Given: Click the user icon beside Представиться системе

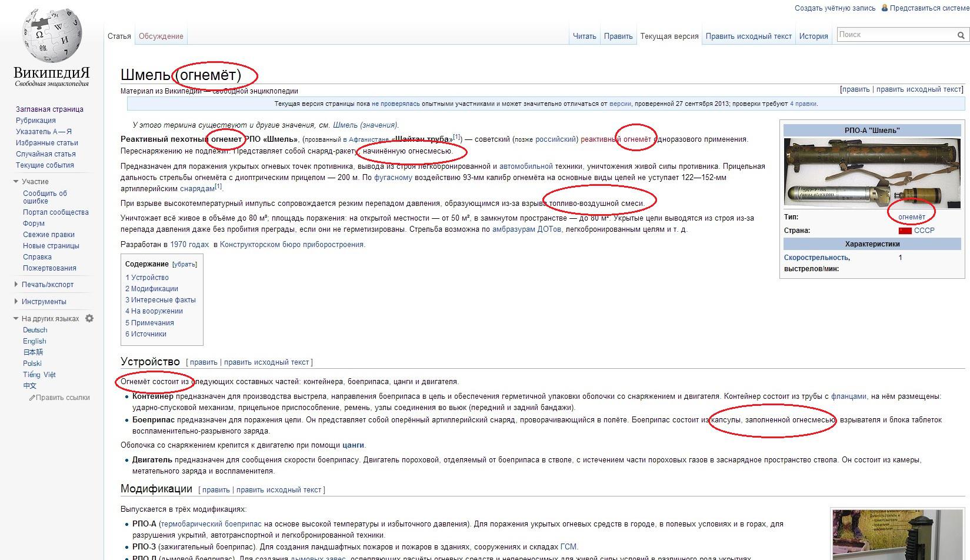Looking at the screenshot, I should 885,8.
